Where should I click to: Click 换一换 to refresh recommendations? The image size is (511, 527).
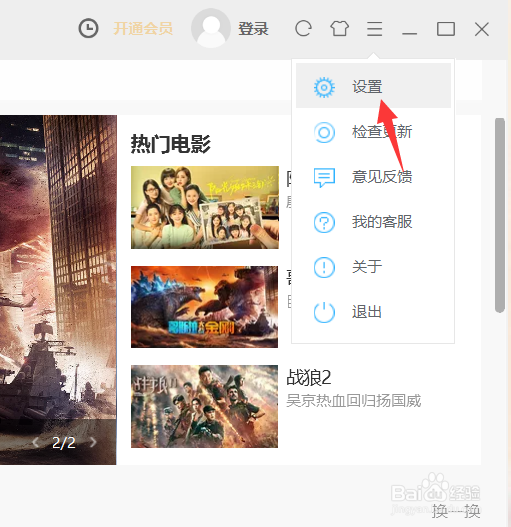click(x=456, y=511)
